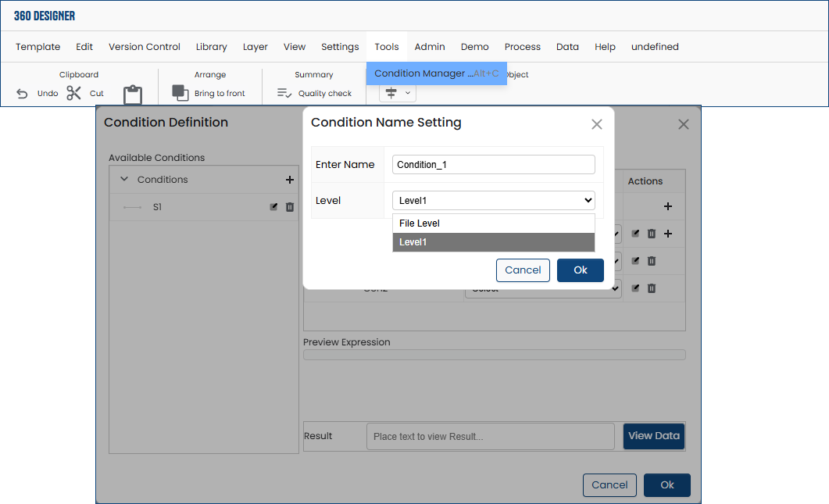This screenshot has width=829, height=504.
Task: Click the Bring to front icon
Action: [180, 93]
